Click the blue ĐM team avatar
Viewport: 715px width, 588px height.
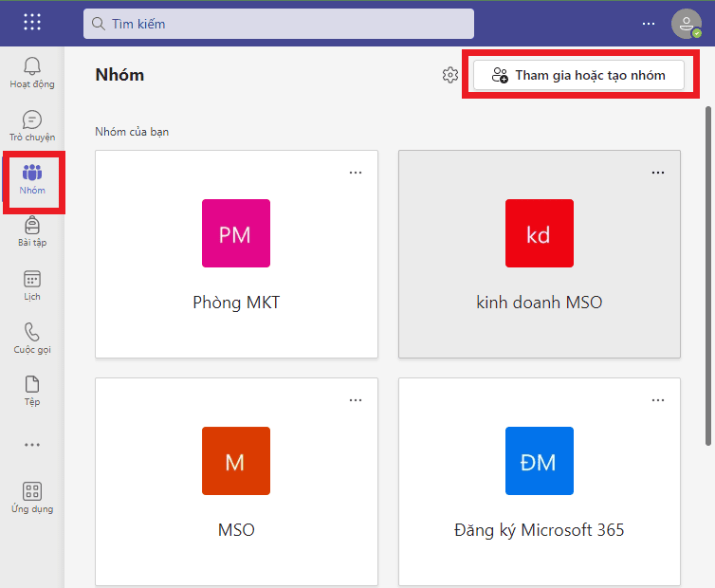(x=539, y=461)
